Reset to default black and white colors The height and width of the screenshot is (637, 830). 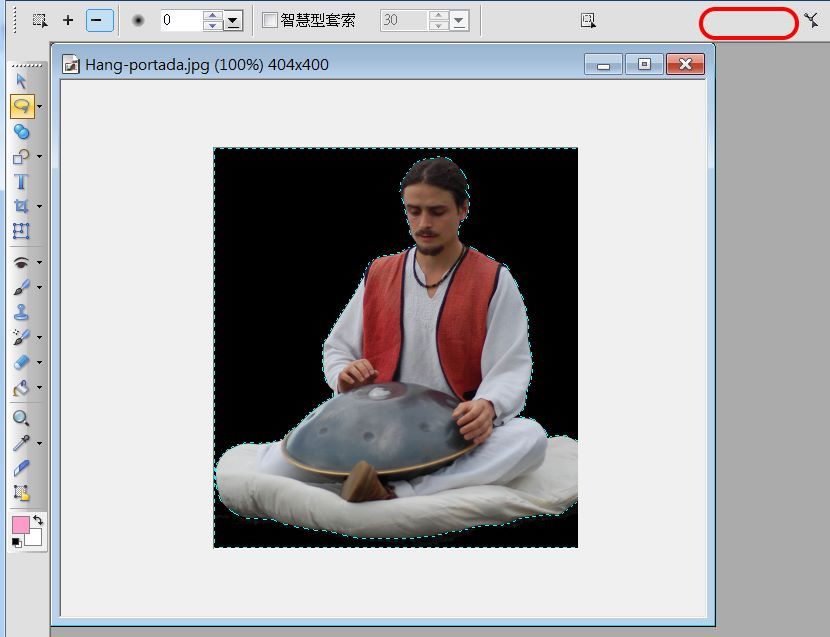tap(17, 543)
